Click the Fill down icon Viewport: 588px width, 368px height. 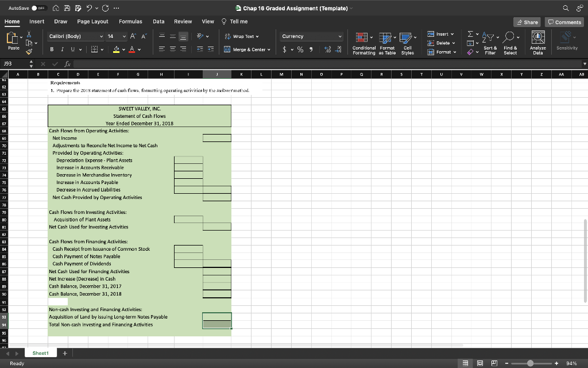[x=470, y=43]
